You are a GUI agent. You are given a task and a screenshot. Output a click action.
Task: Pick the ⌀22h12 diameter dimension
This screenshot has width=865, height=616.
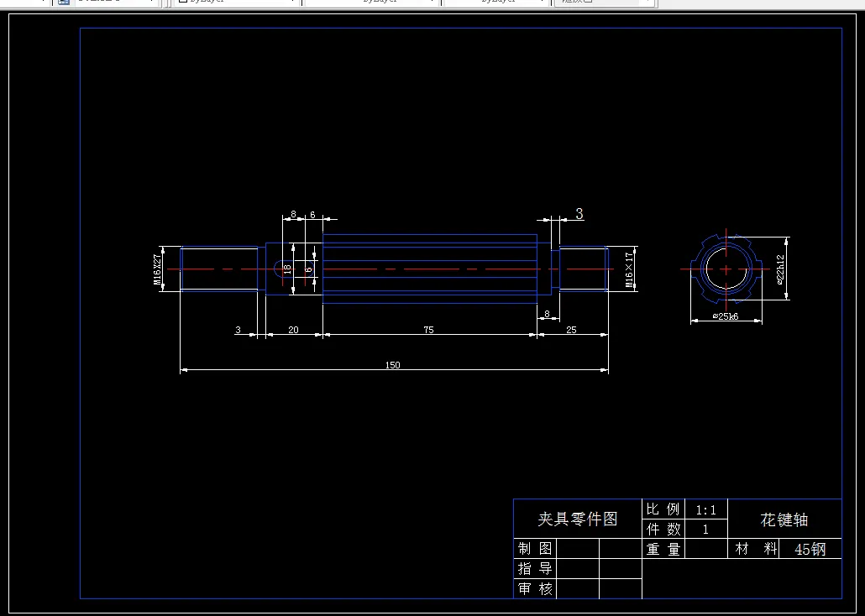tap(780, 269)
